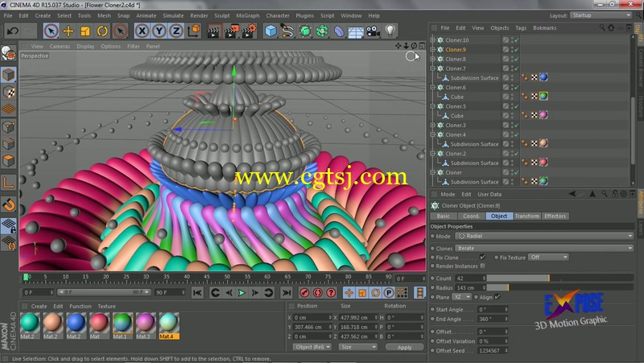644x363 pixels.
Task: Toggle Cloner.8 enabled checkmark
Action: (x=517, y=59)
